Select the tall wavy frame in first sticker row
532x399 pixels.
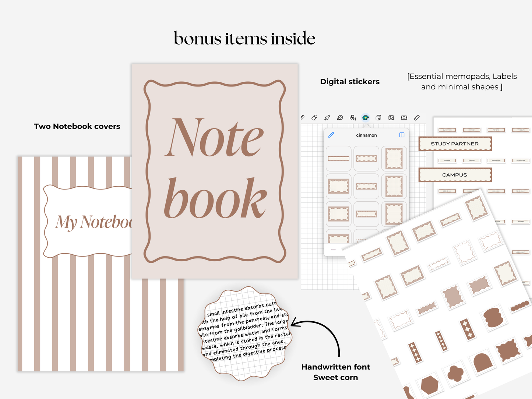point(394,159)
